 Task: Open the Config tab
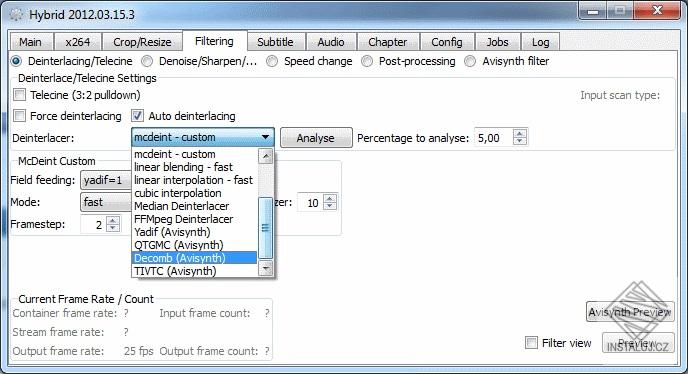click(x=447, y=42)
